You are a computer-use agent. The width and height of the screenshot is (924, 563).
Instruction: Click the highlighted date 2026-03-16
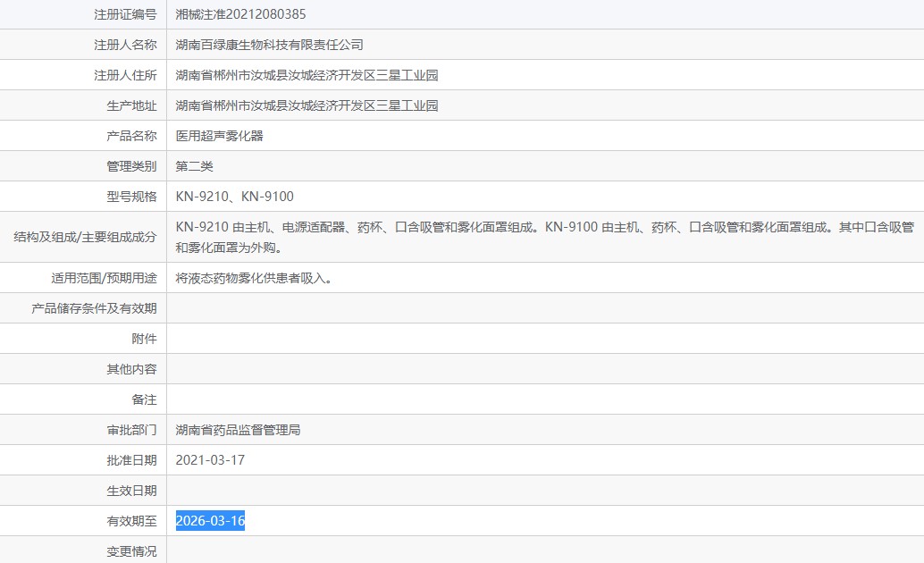tap(210, 521)
